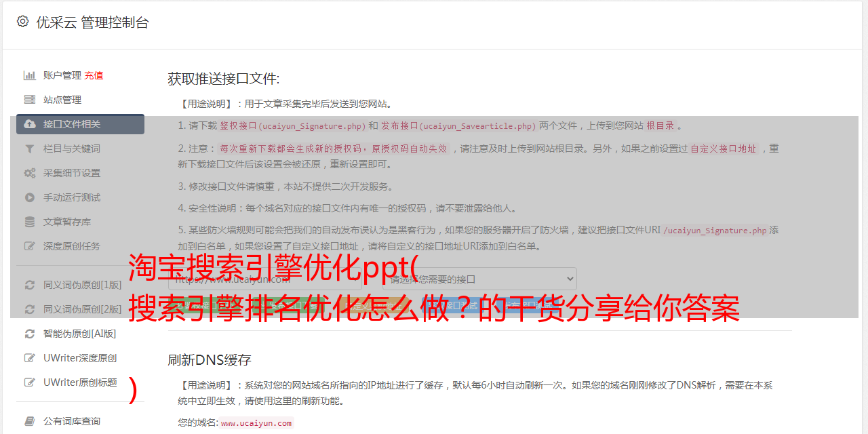The height and width of the screenshot is (434, 868).
Task: Click the red 充值 recharge link
Action: click(94, 75)
